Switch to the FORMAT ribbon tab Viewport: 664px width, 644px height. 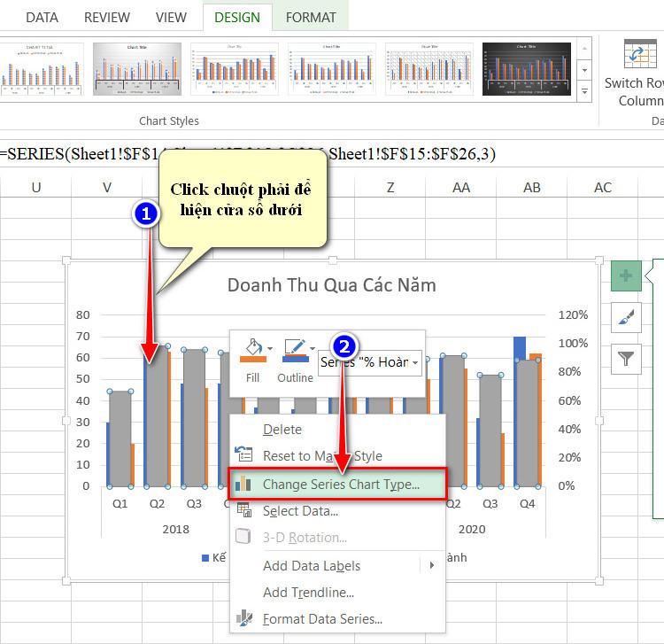[x=311, y=18]
